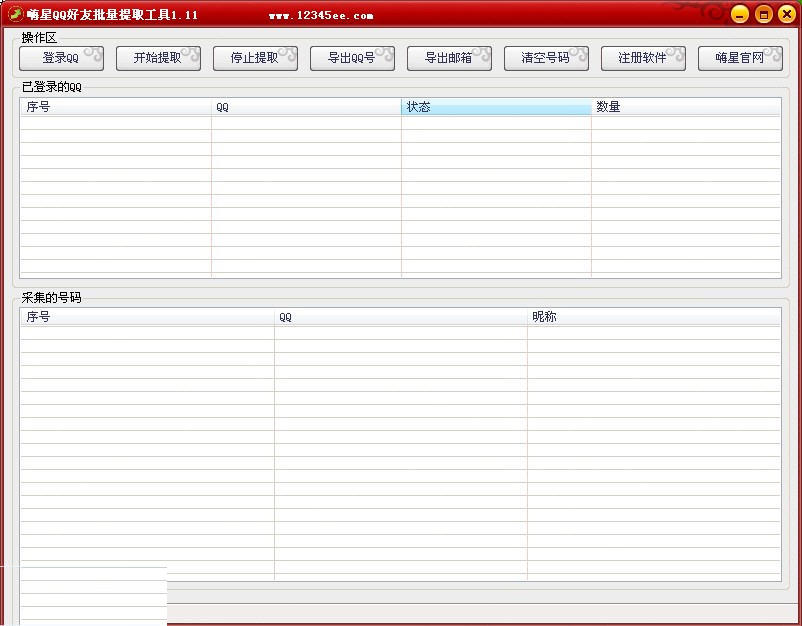
Task: Click www.12345ee.com text in title bar
Action: pos(321,15)
